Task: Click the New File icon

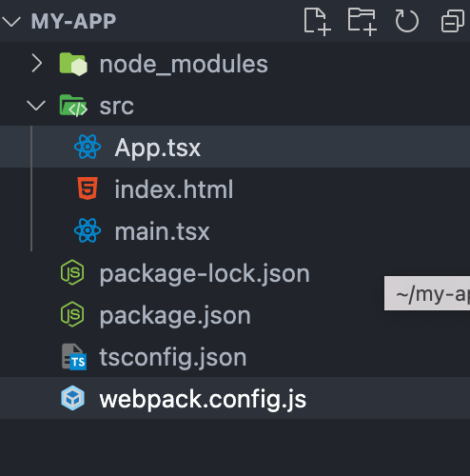Action: (317, 22)
